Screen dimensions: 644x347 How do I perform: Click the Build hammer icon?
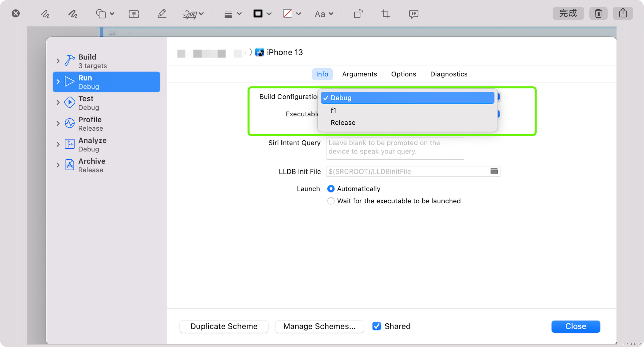coord(69,61)
